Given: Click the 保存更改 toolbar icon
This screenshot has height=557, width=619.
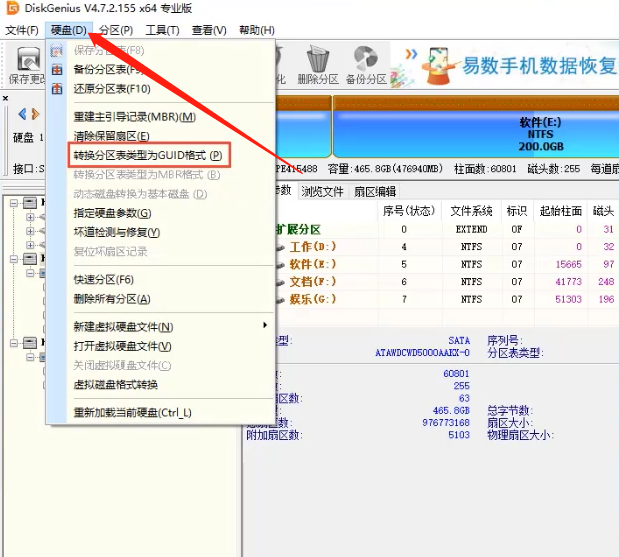Looking at the screenshot, I should click(25, 60).
